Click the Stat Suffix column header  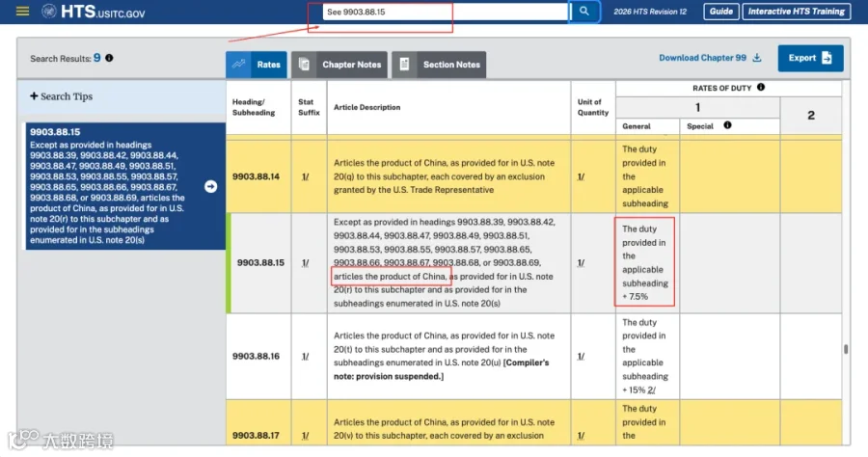pyautogui.click(x=309, y=107)
